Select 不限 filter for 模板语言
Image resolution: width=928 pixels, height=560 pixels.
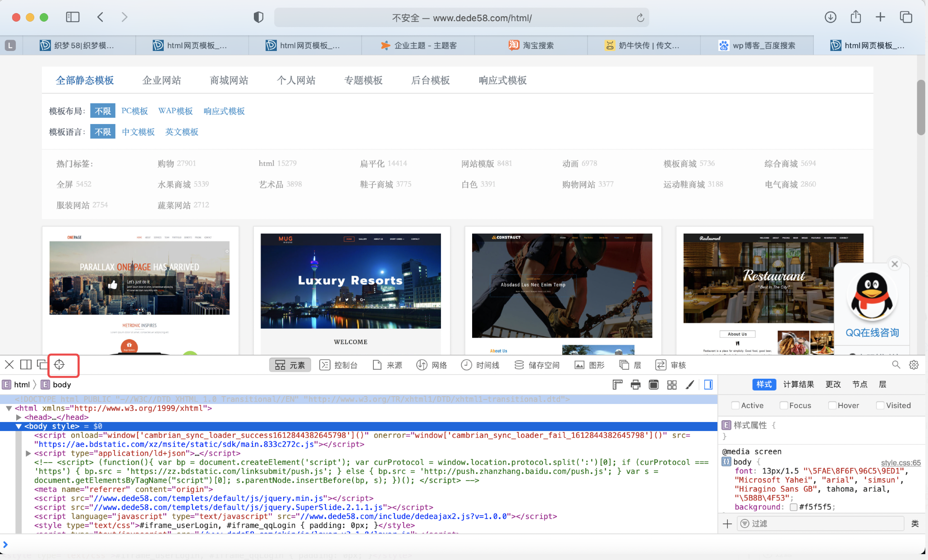click(103, 132)
